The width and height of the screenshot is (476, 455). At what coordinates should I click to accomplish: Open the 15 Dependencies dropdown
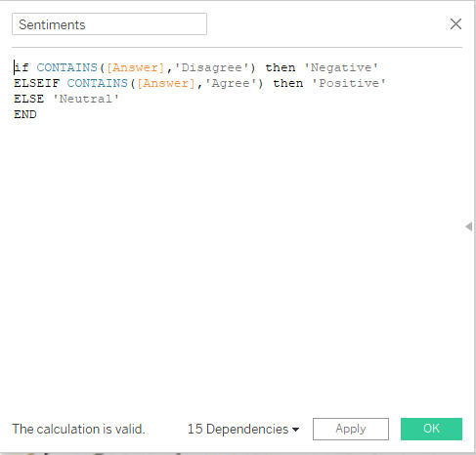click(243, 429)
